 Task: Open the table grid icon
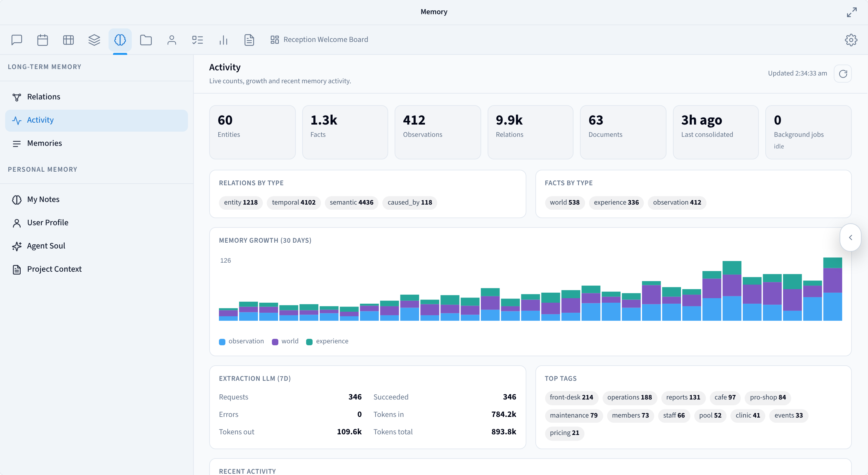[68, 40]
